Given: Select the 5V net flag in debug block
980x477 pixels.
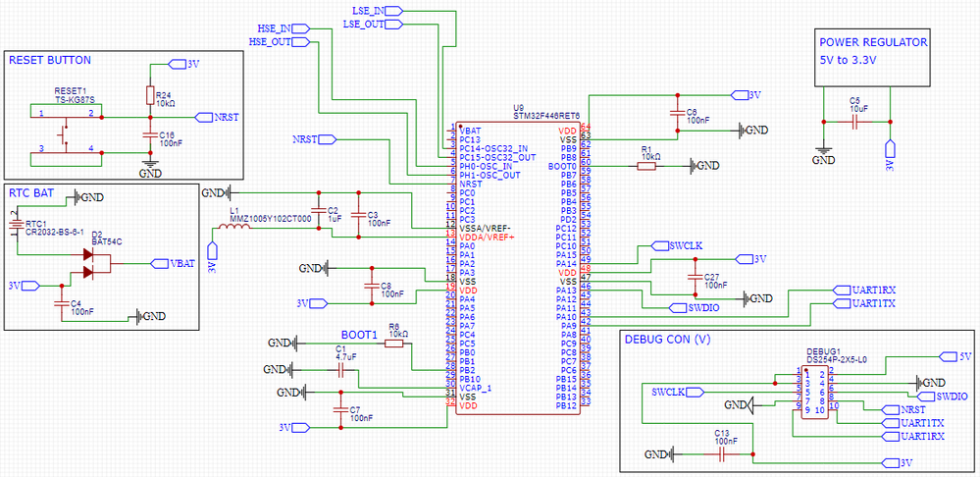Looking at the screenshot, I should click(955, 355).
